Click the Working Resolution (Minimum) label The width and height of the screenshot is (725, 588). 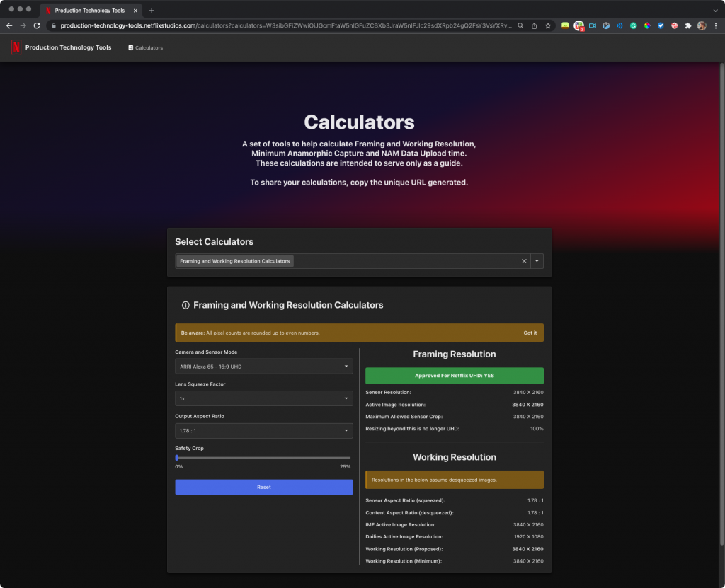403,561
